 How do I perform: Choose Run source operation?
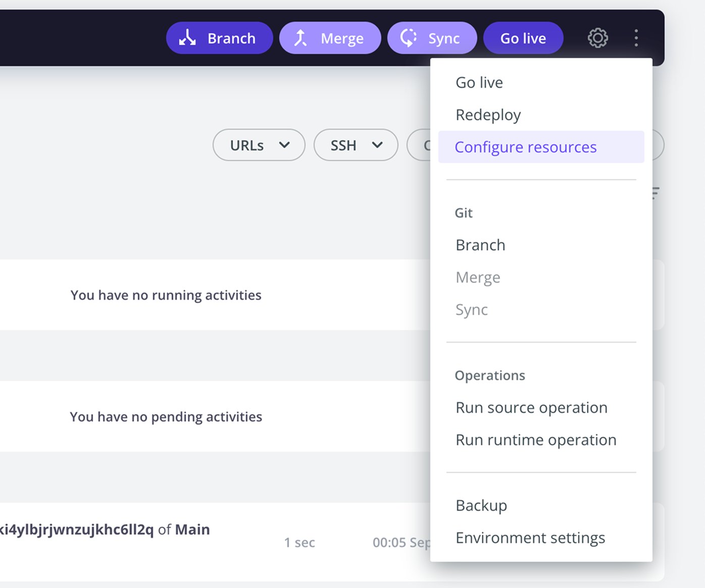pyautogui.click(x=531, y=407)
